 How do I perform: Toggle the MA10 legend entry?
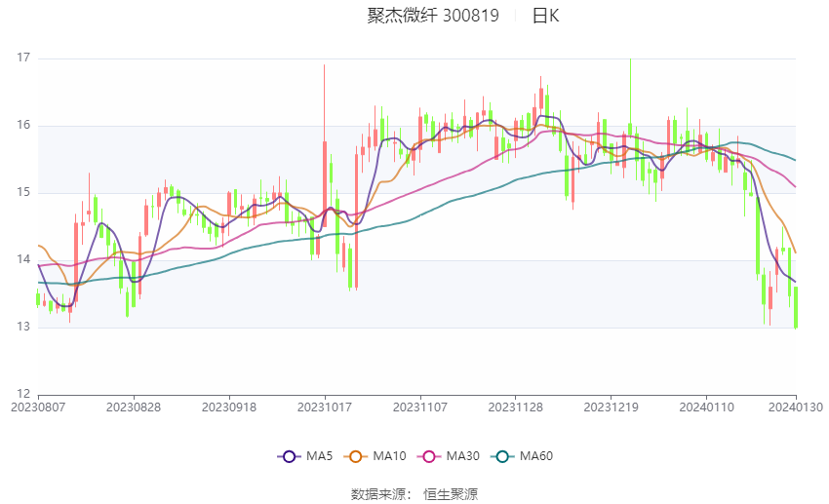[375, 456]
